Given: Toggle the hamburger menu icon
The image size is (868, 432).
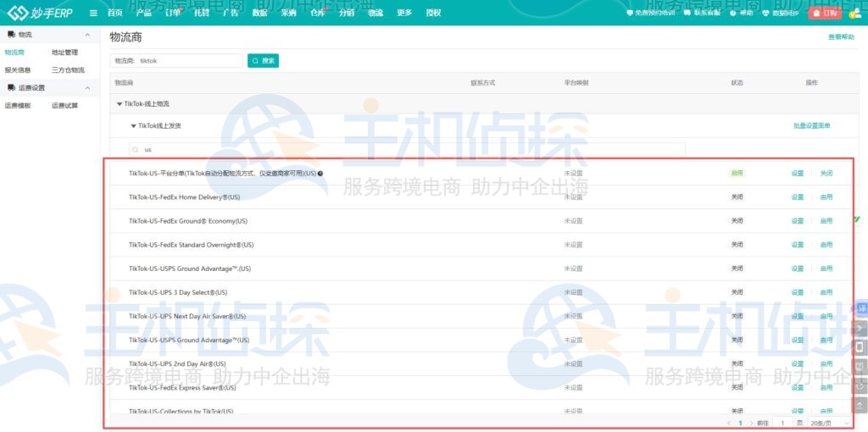Looking at the screenshot, I should pos(93,13).
